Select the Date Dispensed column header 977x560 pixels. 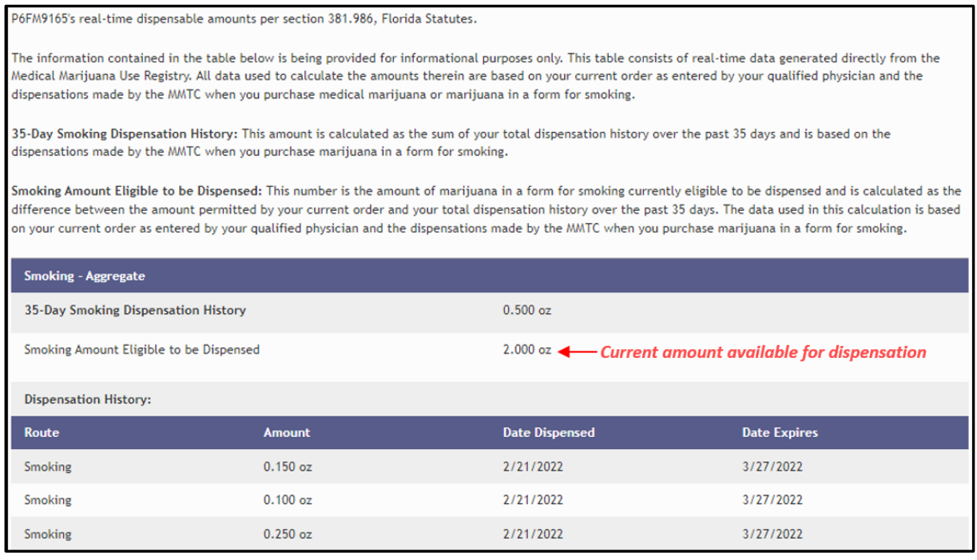pyautogui.click(x=549, y=432)
